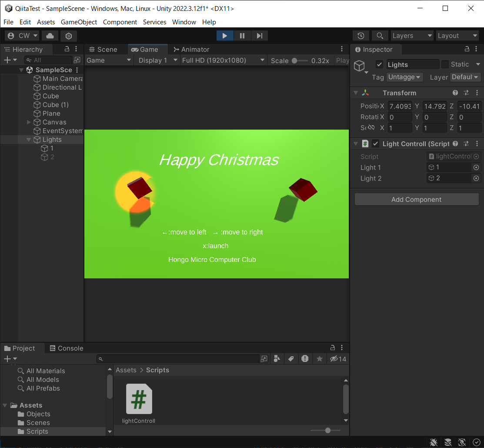Toggle hidden packages visibility icon
484x448 pixels.
tap(338, 359)
